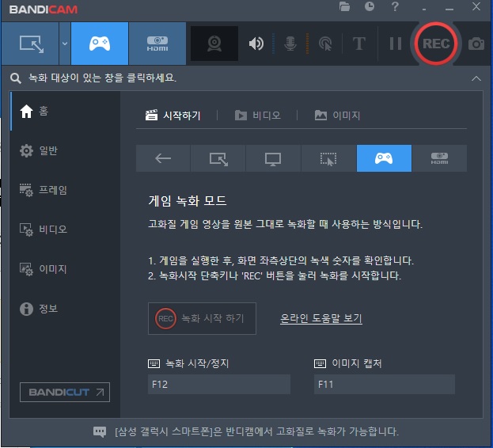
Task: Switch to HDMI device recording mode in top toolbar
Action: 157,44
